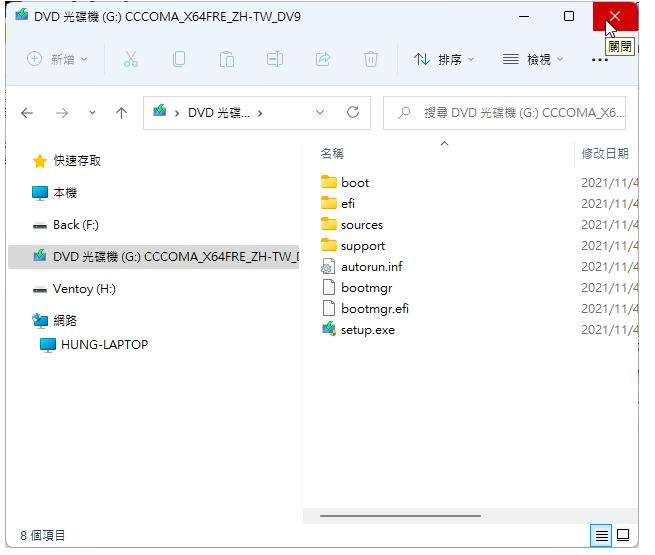Image resolution: width=655 pixels, height=555 pixels.
Task: Go back with the left arrow
Action: tap(27, 113)
